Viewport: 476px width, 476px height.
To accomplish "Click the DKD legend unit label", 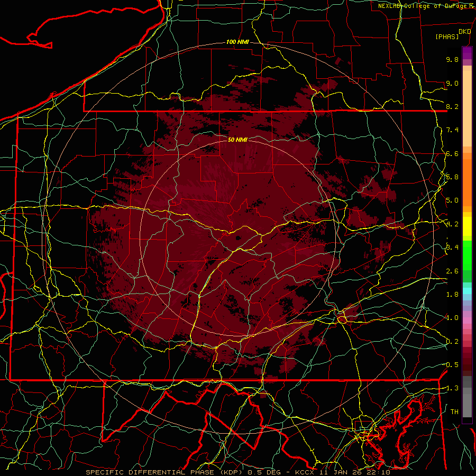I will tap(465, 32).
